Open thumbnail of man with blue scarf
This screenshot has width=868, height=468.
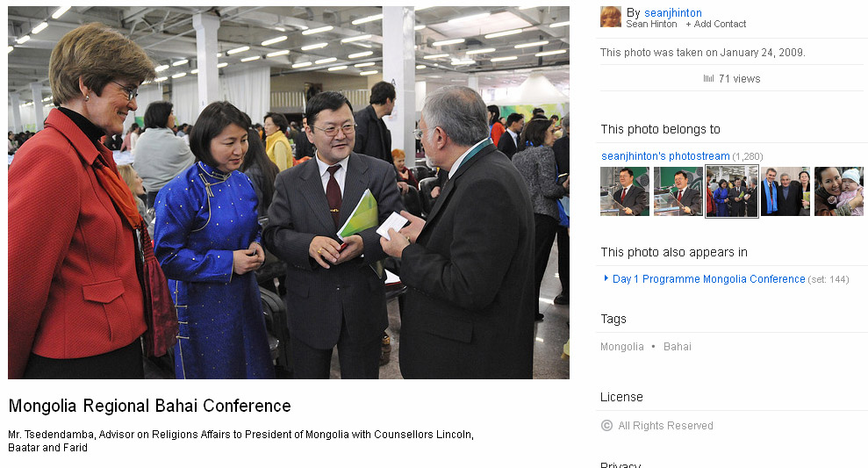pyautogui.click(x=786, y=191)
